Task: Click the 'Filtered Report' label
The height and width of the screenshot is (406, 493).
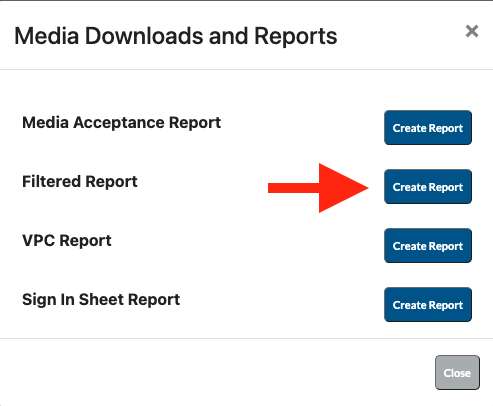Action: (x=80, y=182)
